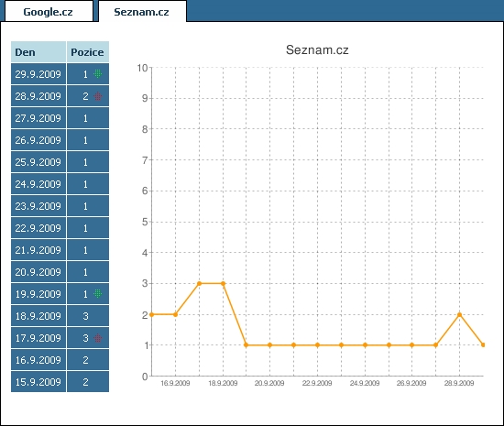Select the 18.9.2009 date cell
The height and width of the screenshot is (426, 504).
[38, 316]
